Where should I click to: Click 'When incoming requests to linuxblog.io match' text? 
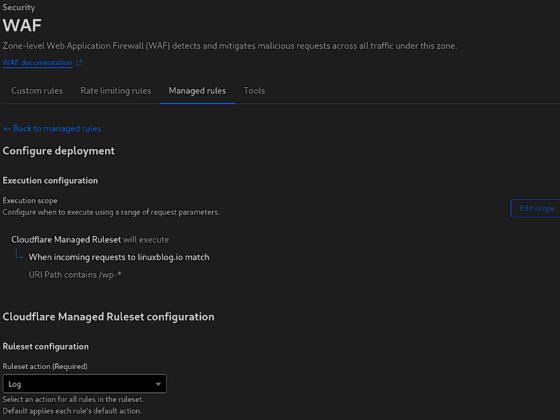click(119, 257)
